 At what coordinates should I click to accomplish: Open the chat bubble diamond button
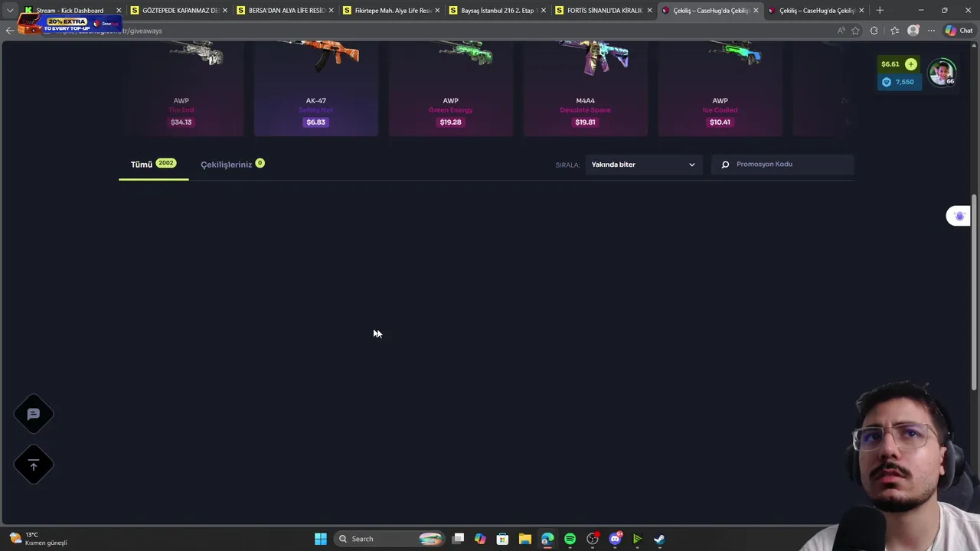coord(34,414)
